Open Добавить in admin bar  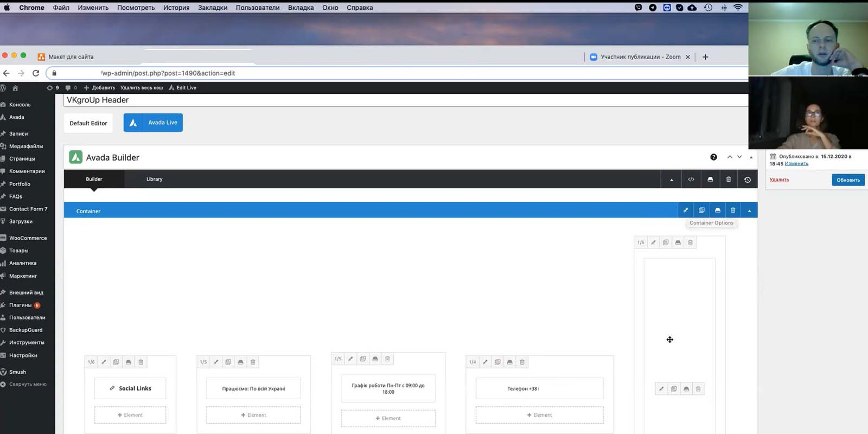pos(99,87)
